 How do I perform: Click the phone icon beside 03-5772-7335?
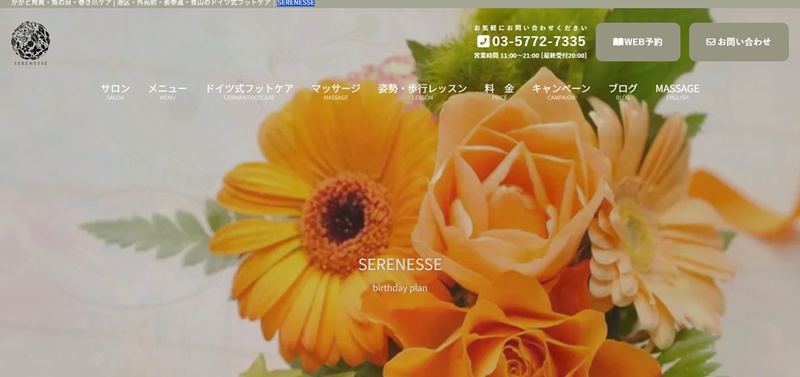(483, 41)
